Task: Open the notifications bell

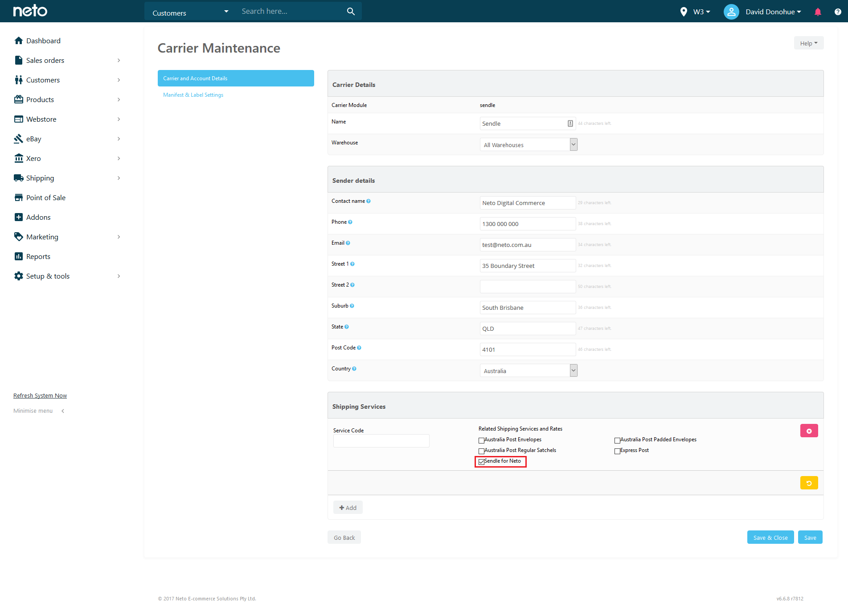Action: point(818,12)
